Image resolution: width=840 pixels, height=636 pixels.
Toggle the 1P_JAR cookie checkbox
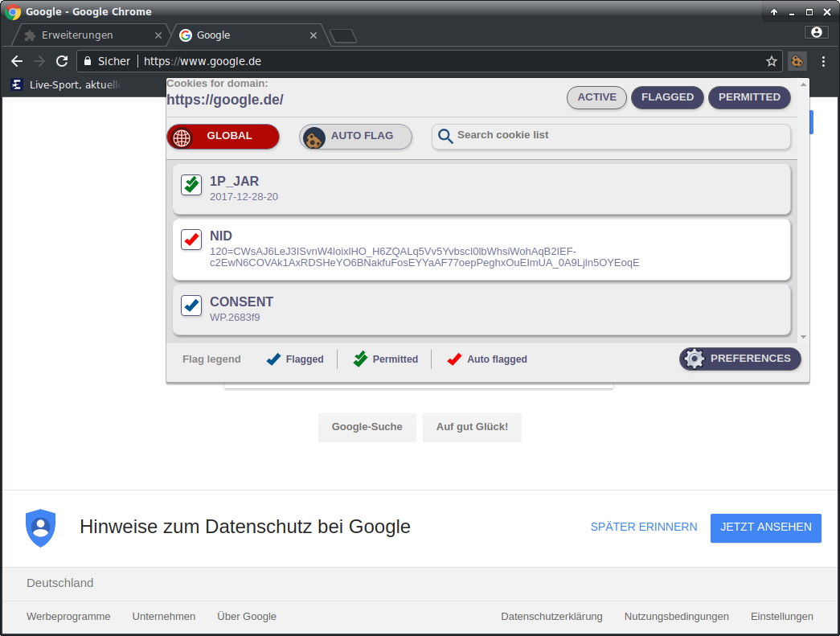191,185
